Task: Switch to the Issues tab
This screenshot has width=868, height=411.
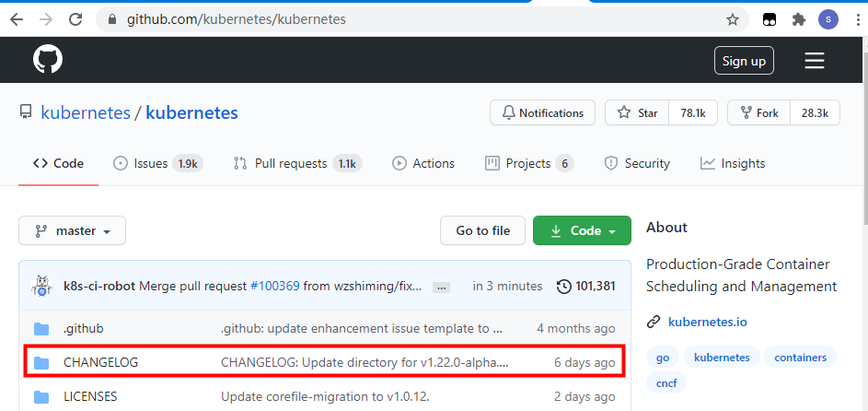Action: (157, 163)
